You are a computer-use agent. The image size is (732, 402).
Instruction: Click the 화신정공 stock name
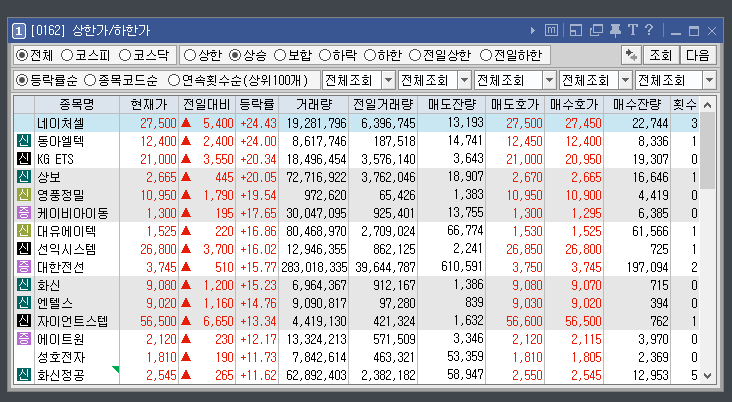61,375
